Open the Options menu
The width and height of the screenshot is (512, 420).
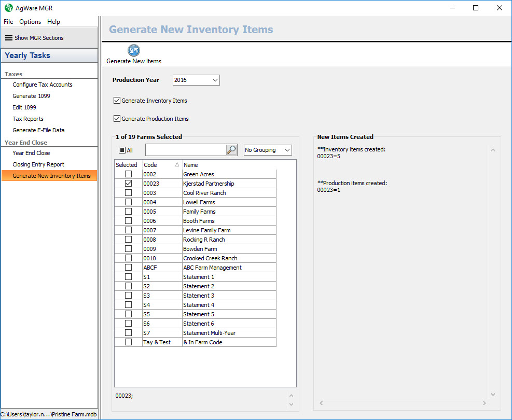coord(30,22)
